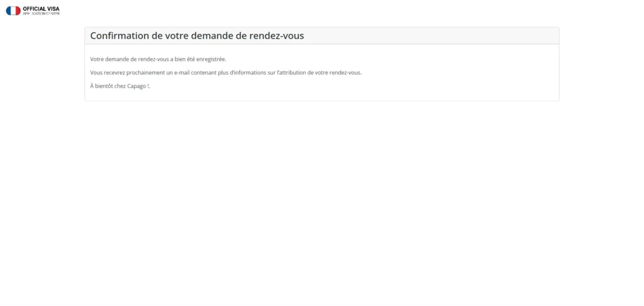Click the "À bientôt chez Capago" line
644x306 pixels.
pos(119,86)
